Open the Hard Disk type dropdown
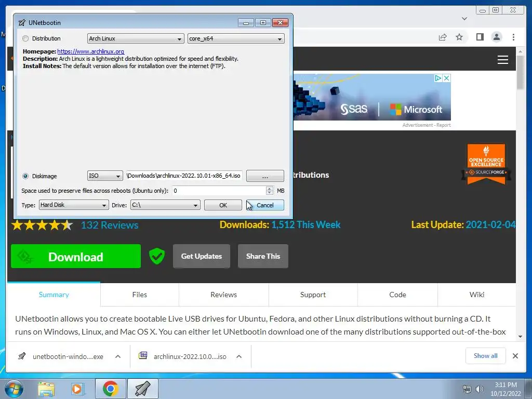Screen dimensions: 532x399 (x=74, y=205)
